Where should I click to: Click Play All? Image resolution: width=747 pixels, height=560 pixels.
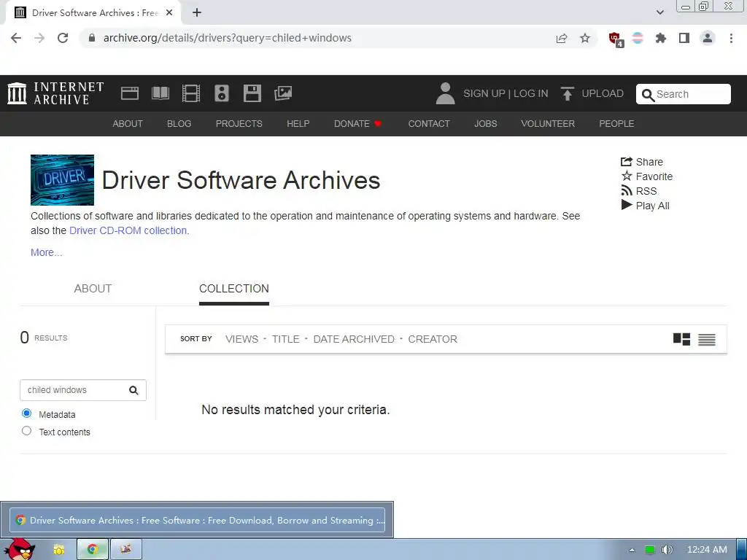pyautogui.click(x=646, y=206)
